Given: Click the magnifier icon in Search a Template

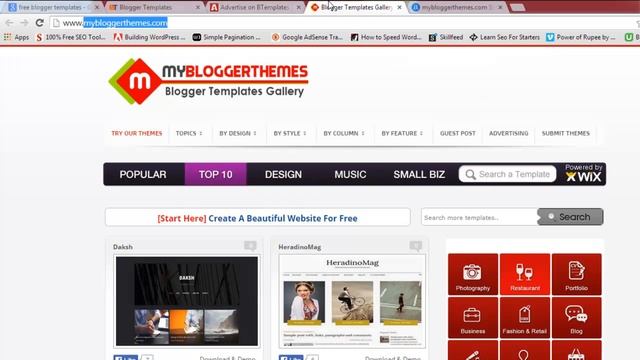Looking at the screenshot, I should coord(470,175).
